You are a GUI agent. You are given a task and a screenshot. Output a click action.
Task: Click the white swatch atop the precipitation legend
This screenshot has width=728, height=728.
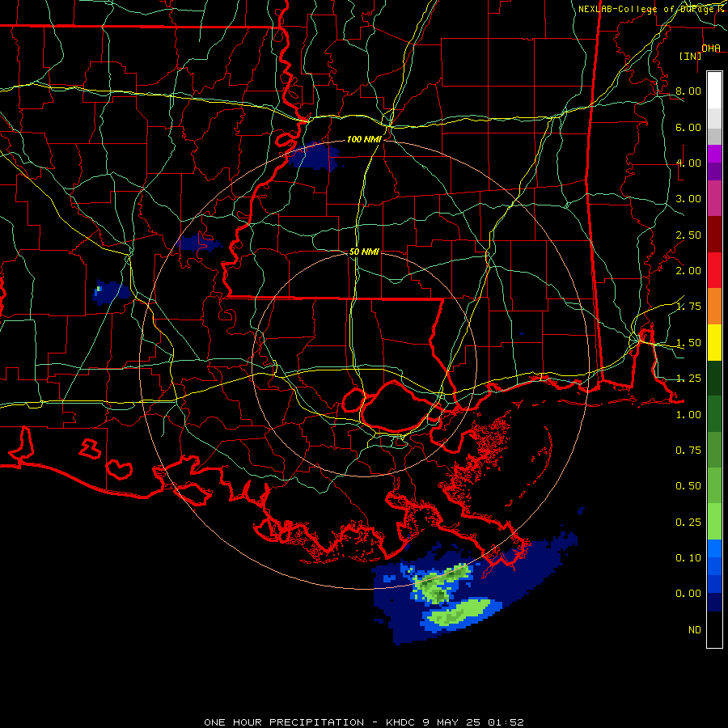point(714,90)
